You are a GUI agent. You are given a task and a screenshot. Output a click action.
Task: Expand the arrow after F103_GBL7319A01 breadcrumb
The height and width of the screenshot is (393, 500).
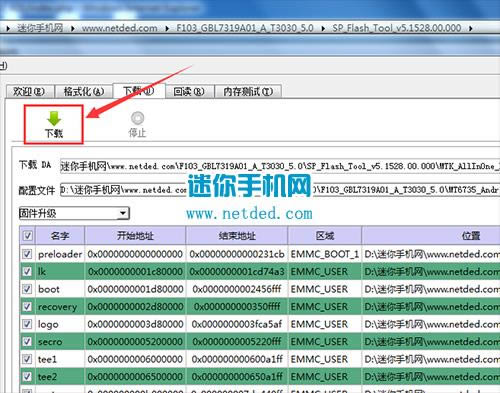(323, 29)
